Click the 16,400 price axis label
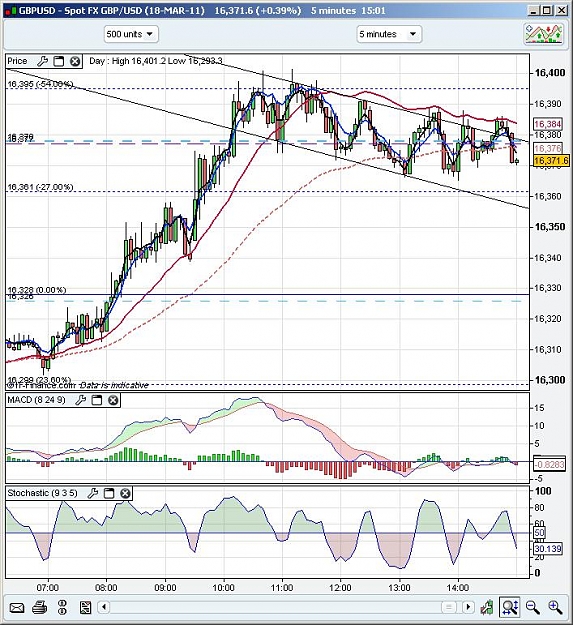Viewport: 573px width, 625px height. 550,73
